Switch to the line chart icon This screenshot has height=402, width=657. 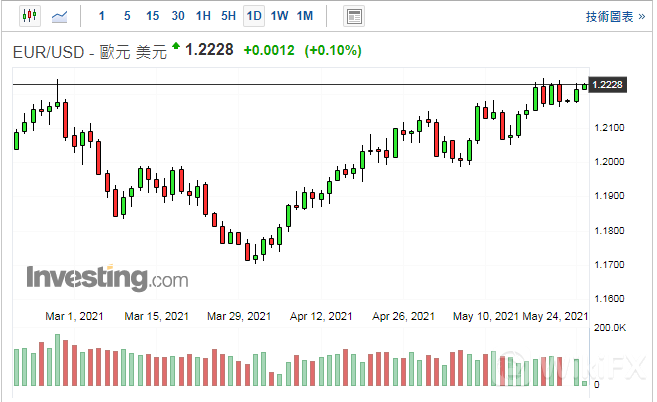(x=61, y=16)
